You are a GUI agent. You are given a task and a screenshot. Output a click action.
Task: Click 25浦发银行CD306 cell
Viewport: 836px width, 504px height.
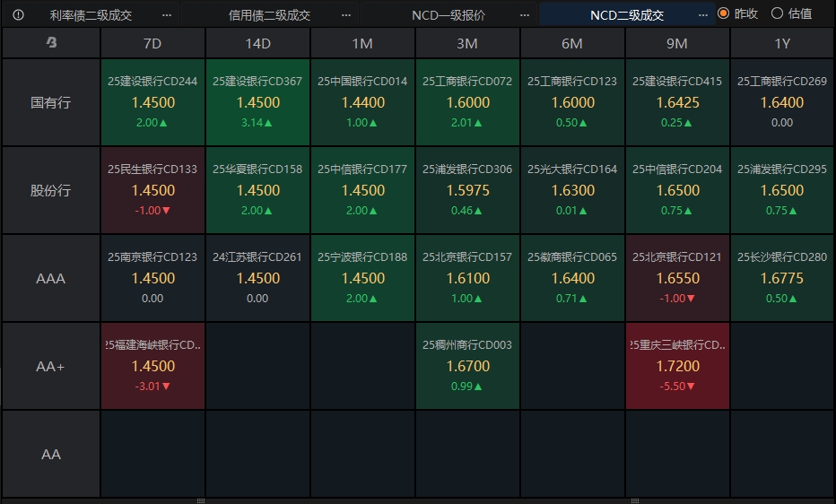tap(467, 190)
